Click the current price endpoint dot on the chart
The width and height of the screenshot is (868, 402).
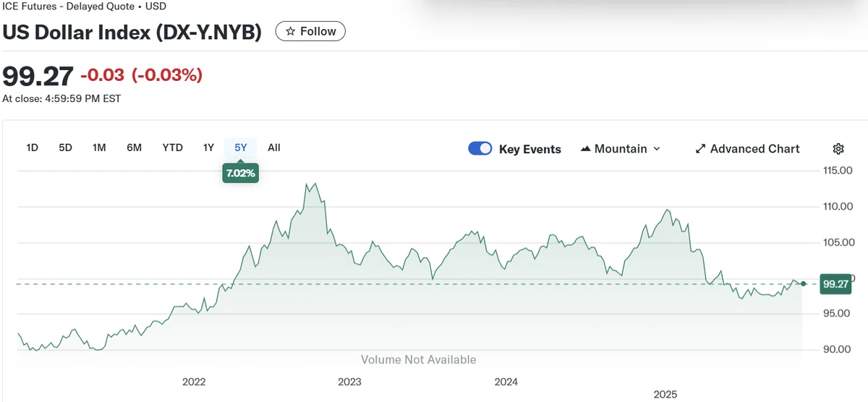[803, 283]
